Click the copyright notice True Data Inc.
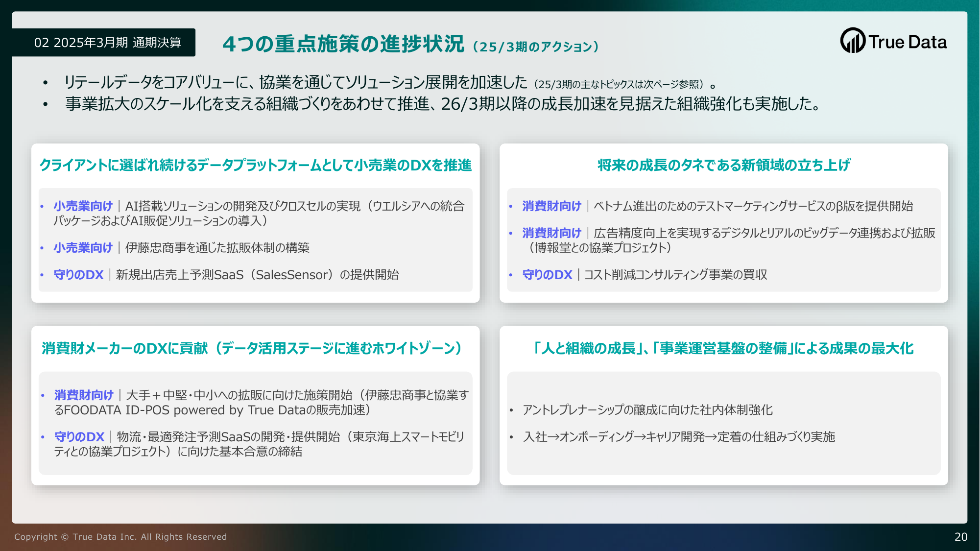 (x=120, y=537)
